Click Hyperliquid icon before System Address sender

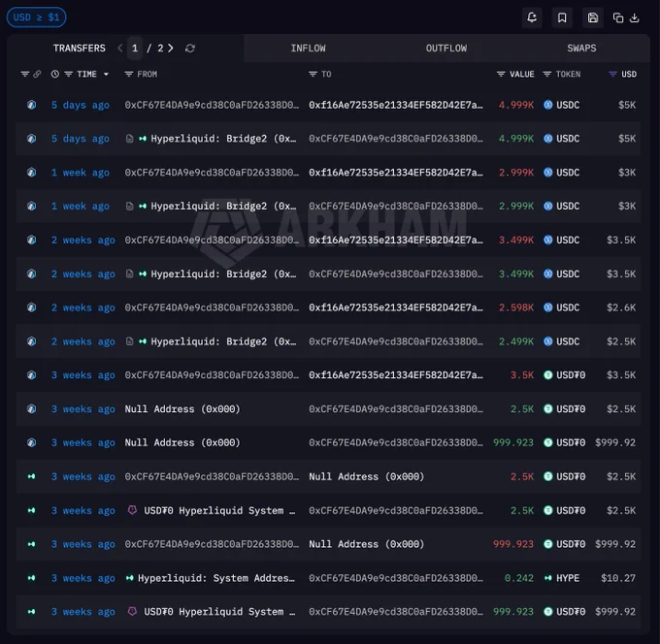[x=130, y=578]
